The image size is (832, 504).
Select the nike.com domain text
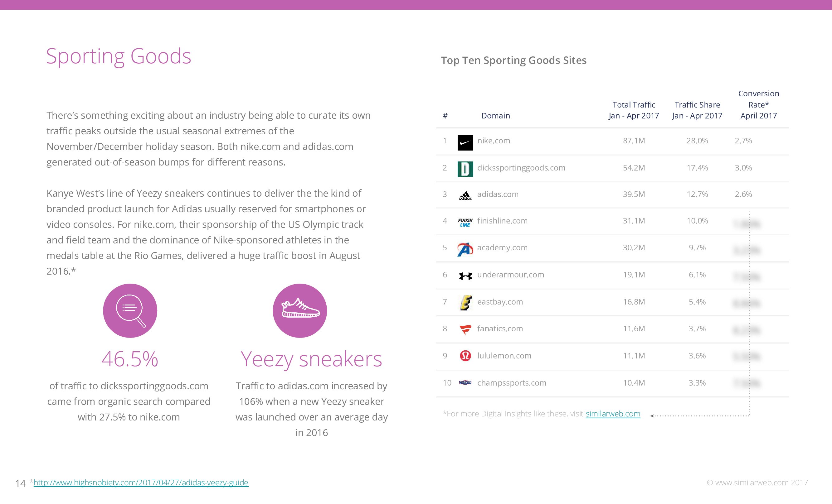pos(493,141)
